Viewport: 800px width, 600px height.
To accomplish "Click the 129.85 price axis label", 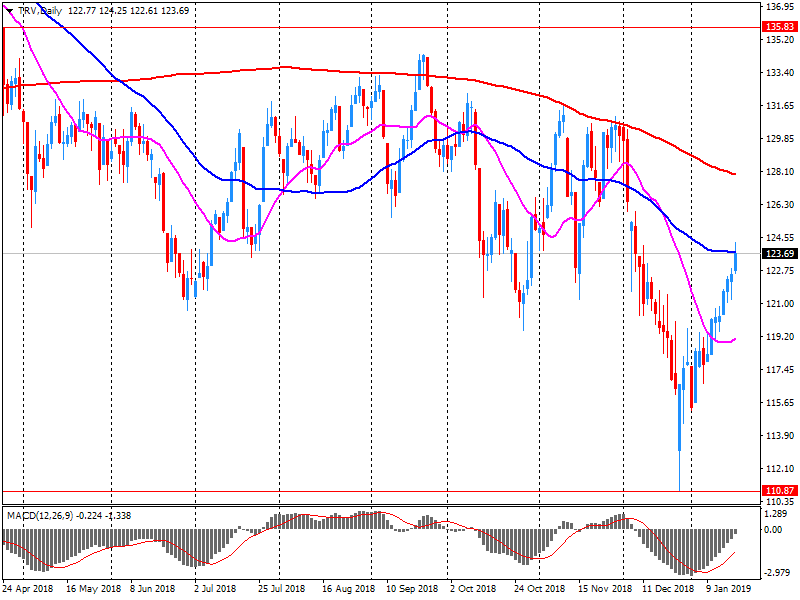I will [780, 138].
